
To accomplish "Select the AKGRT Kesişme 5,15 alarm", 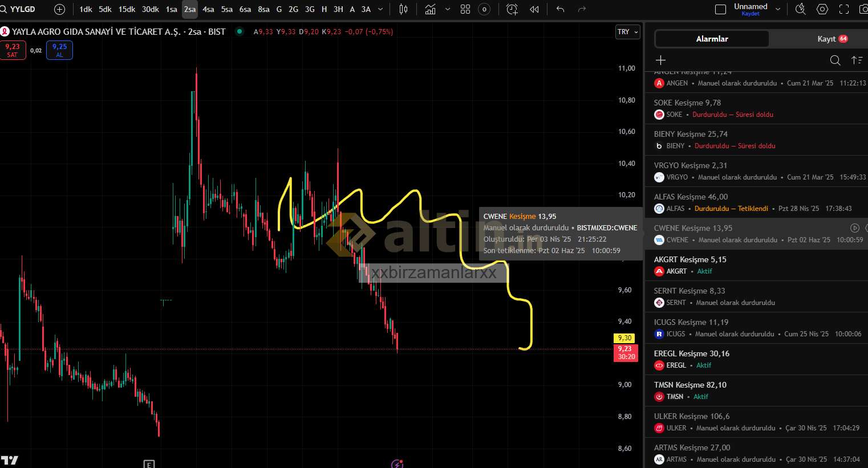I will pos(756,265).
